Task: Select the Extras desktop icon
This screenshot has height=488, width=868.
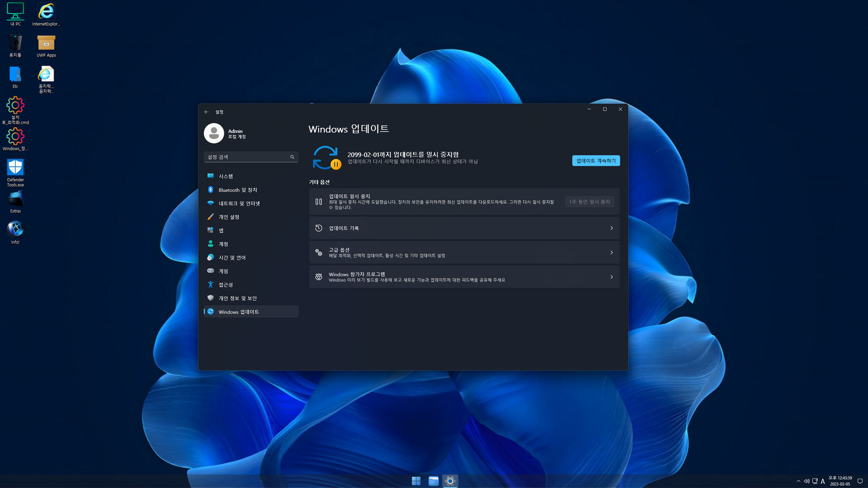Action: click(15, 202)
